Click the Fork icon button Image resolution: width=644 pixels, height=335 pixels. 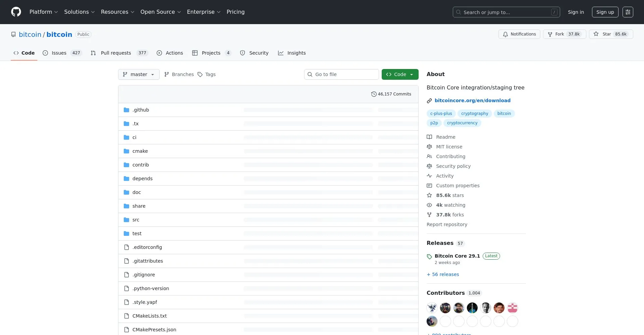(550, 34)
